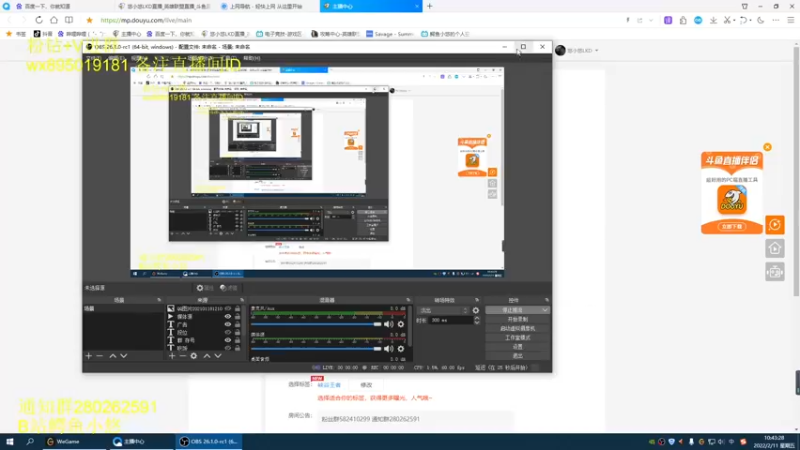Toggle visibility of the 媒体源 source

[228, 316]
